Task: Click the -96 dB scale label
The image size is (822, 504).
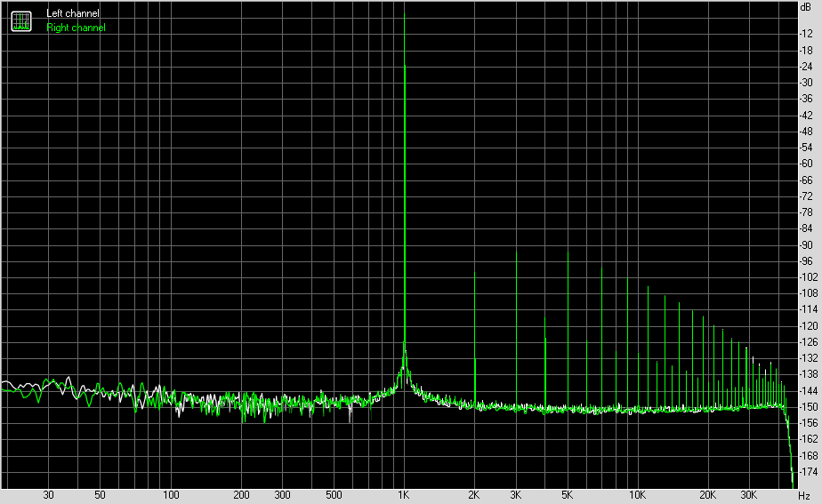Action: [x=806, y=261]
